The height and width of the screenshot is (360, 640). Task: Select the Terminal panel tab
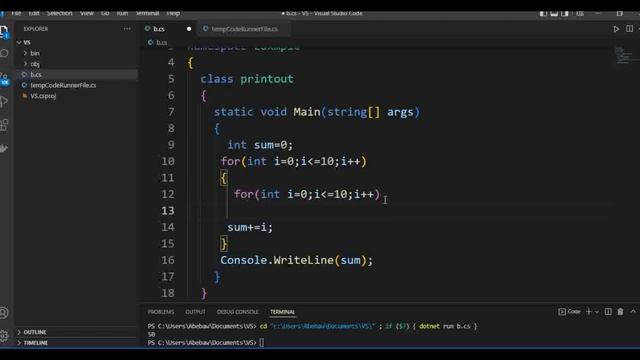282,312
